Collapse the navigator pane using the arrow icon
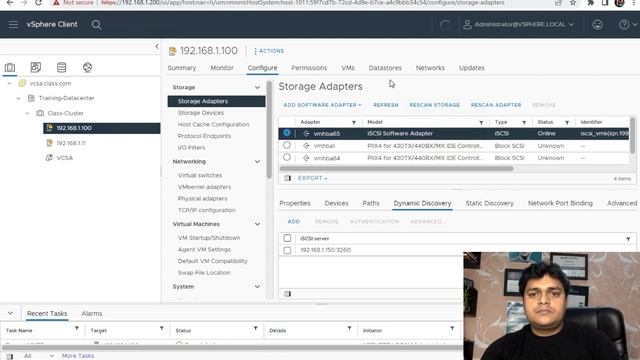Viewport: 640px width, 360px height. click(157, 47)
